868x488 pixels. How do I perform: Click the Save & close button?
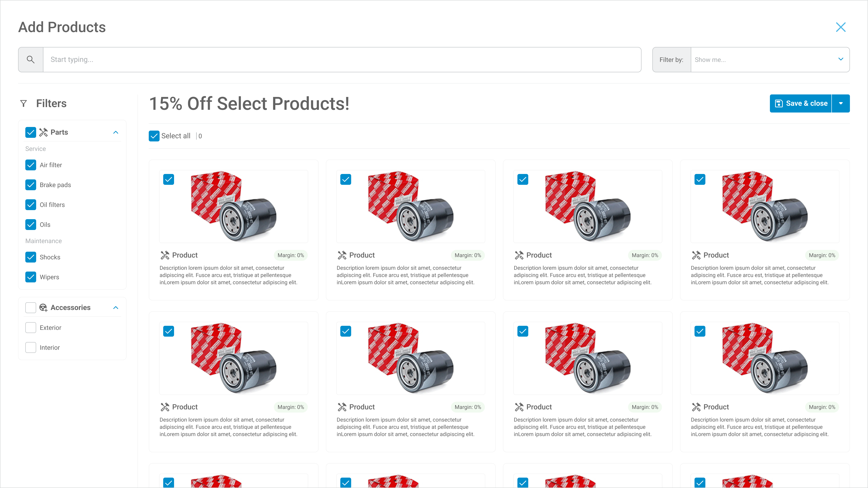tap(801, 103)
